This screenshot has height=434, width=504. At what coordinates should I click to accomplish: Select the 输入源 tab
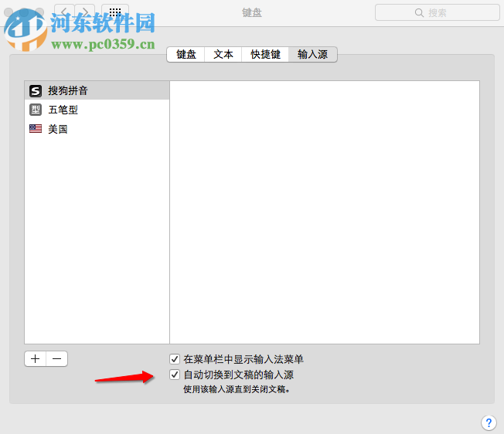pyautogui.click(x=313, y=54)
